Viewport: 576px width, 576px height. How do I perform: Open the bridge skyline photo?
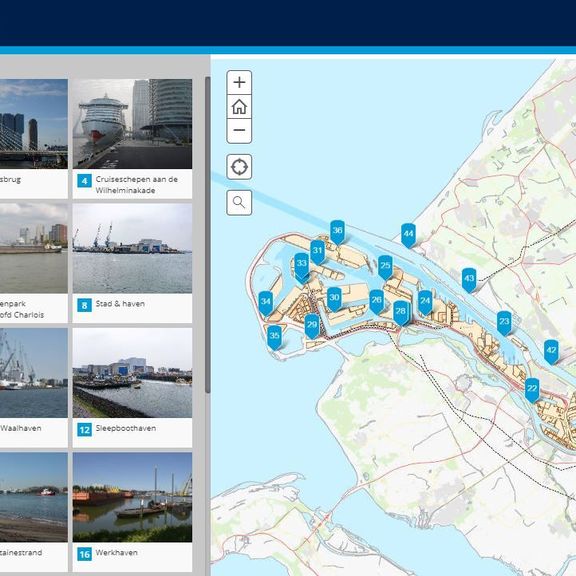(34, 124)
